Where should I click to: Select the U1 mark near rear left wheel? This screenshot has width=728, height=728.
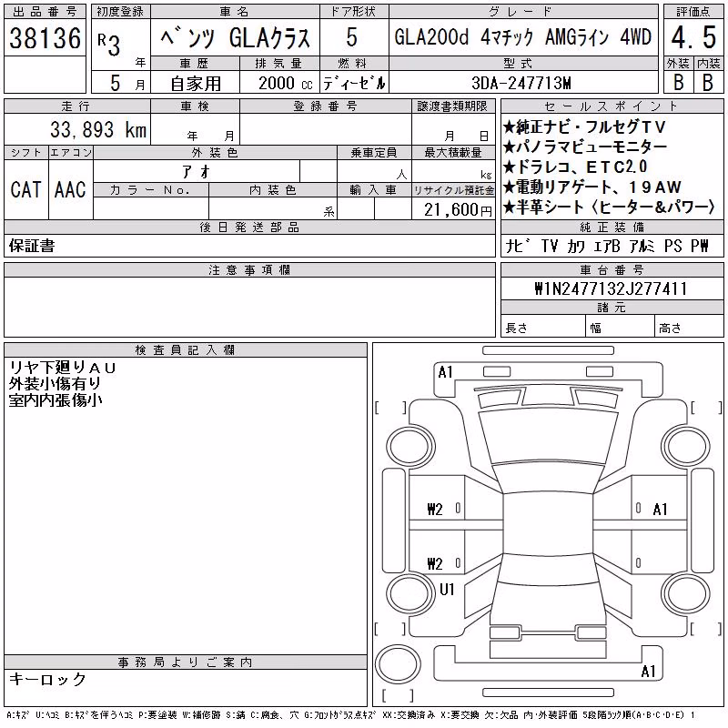coord(447,589)
